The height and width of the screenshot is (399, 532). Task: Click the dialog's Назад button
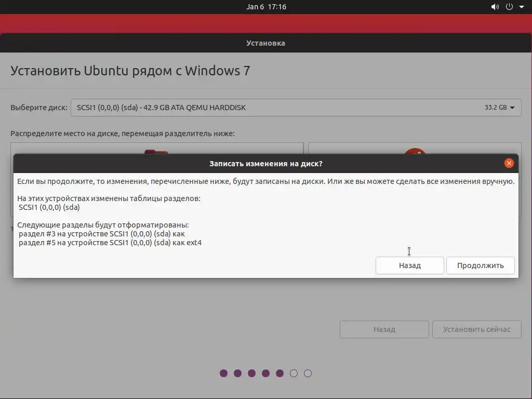tap(409, 265)
